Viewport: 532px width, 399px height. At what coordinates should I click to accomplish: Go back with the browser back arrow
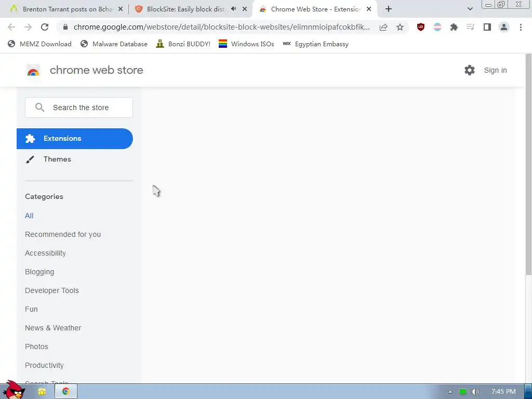pyautogui.click(x=11, y=27)
